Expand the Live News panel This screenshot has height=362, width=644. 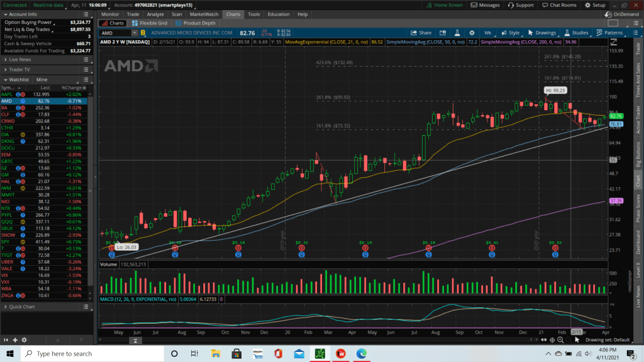click(x=5, y=59)
